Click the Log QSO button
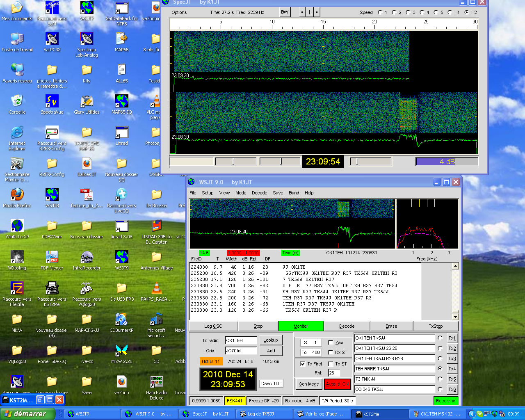 point(213,326)
